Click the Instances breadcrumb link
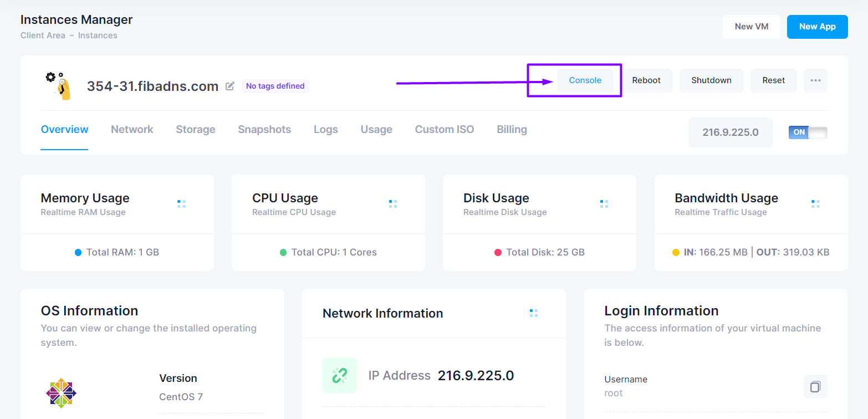The image size is (868, 419). point(98,35)
